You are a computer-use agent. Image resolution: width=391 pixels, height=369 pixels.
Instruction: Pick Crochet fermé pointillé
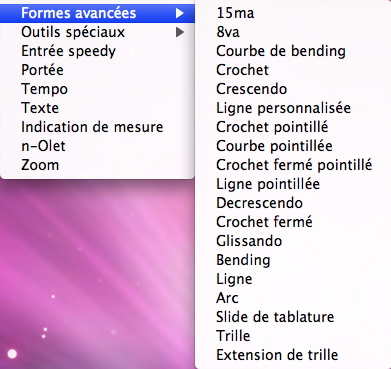pyautogui.click(x=293, y=165)
